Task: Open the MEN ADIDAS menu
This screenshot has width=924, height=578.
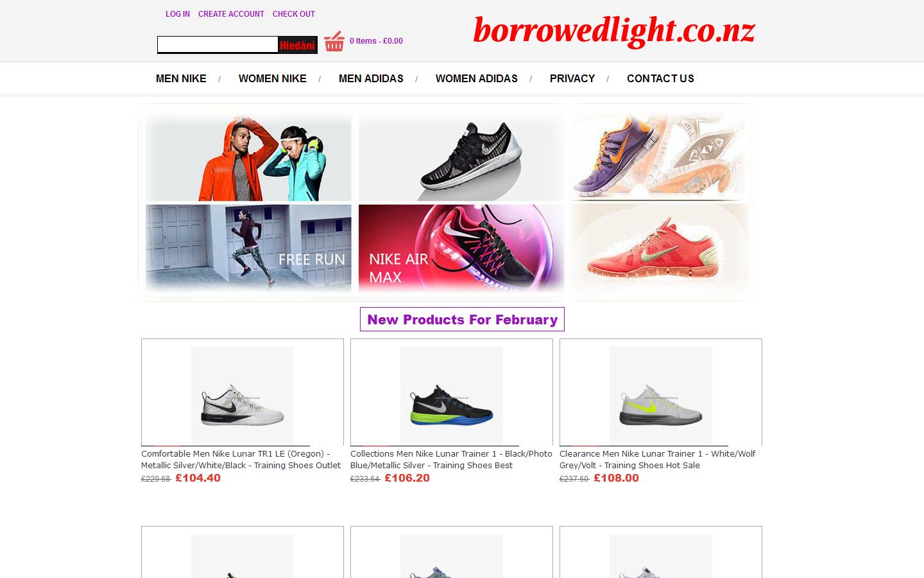Action: (x=371, y=78)
